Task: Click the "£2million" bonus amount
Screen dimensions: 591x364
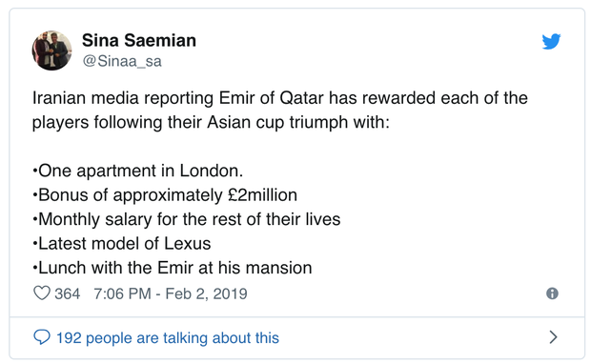Action: click(x=262, y=195)
